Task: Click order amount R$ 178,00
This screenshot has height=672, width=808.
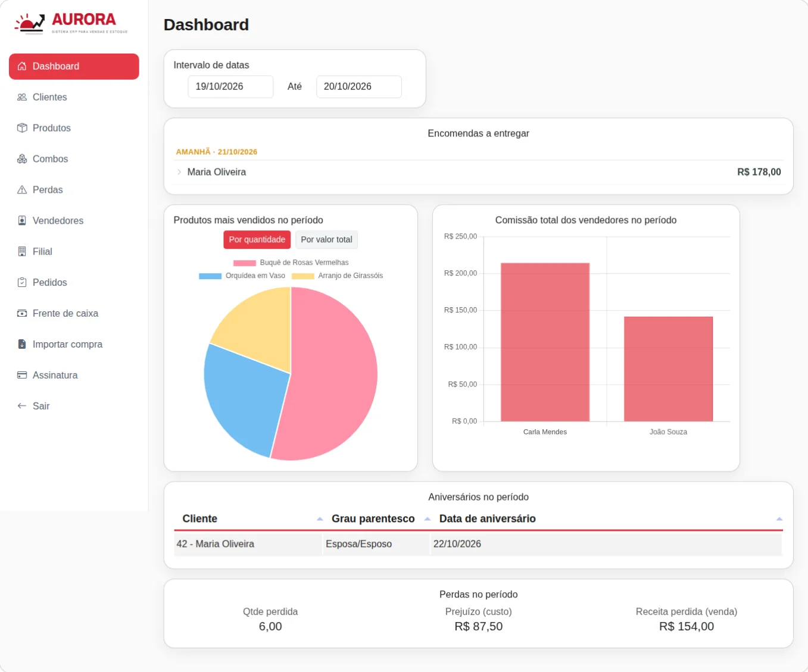Action: coord(759,172)
